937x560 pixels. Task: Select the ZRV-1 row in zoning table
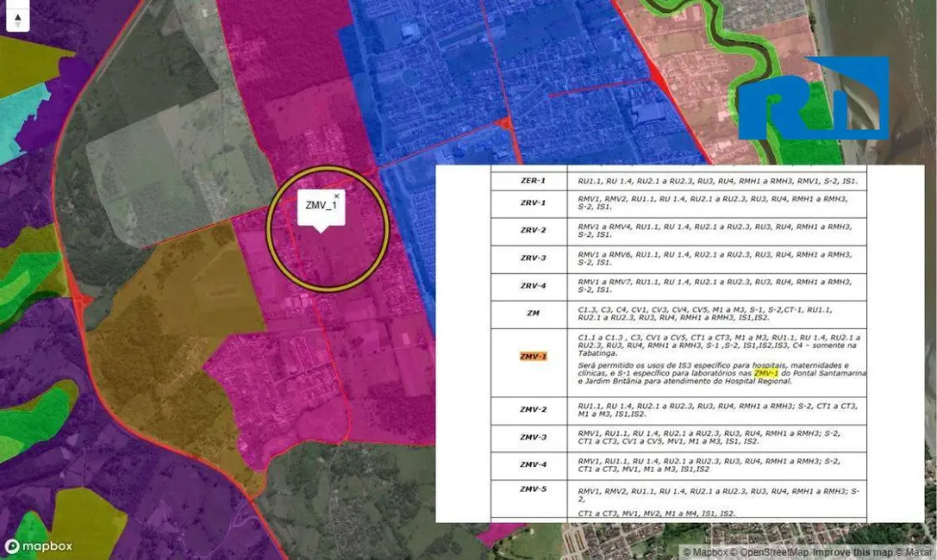(x=533, y=203)
